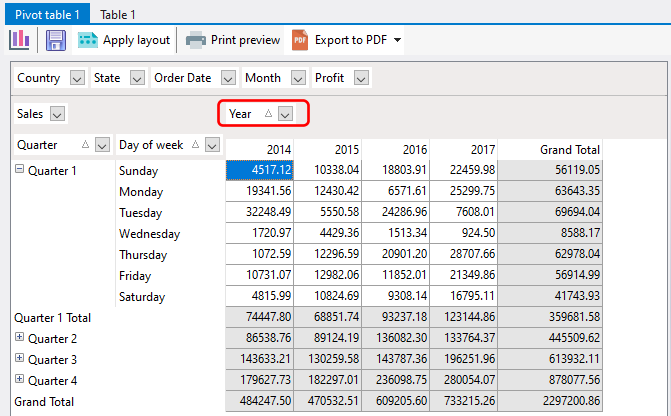Click the Export to PDF icon

(x=300, y=40)
